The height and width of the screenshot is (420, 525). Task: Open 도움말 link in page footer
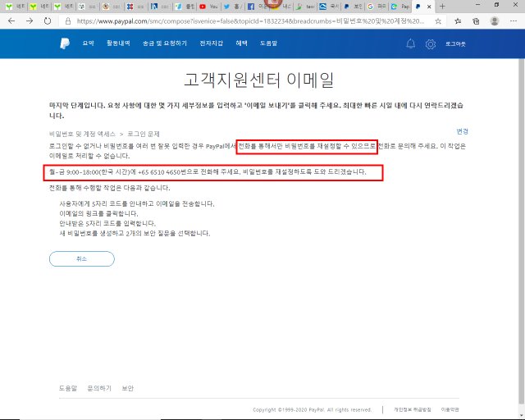68,388
